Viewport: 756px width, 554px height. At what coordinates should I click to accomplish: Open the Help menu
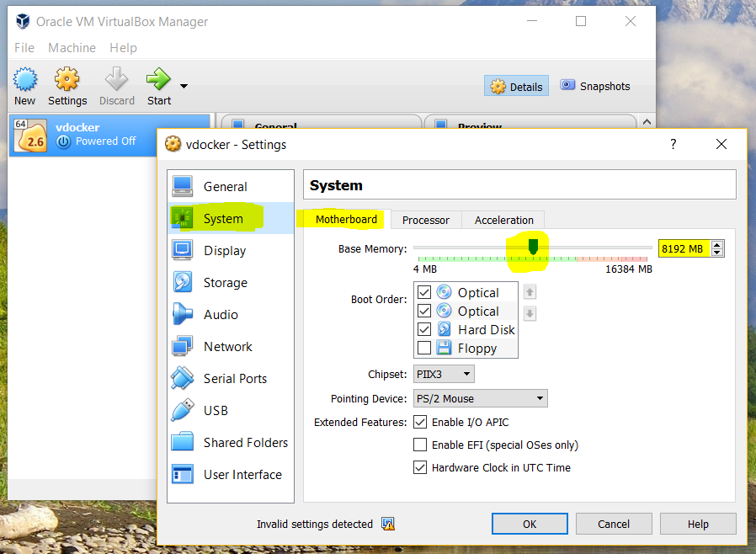tap(124, 48)
